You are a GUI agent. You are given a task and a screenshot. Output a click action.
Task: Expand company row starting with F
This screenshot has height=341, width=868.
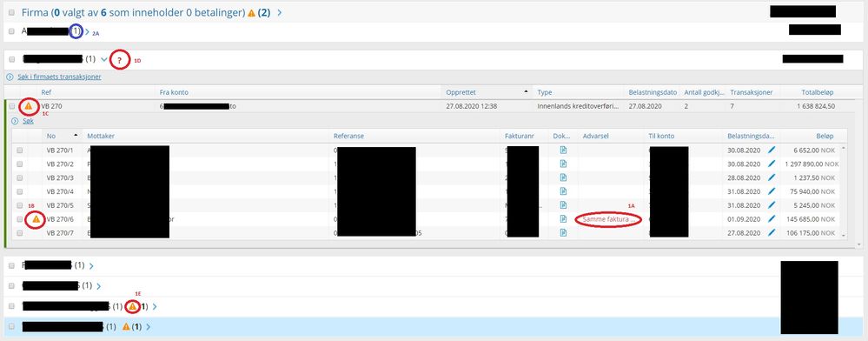pos(90,266)
